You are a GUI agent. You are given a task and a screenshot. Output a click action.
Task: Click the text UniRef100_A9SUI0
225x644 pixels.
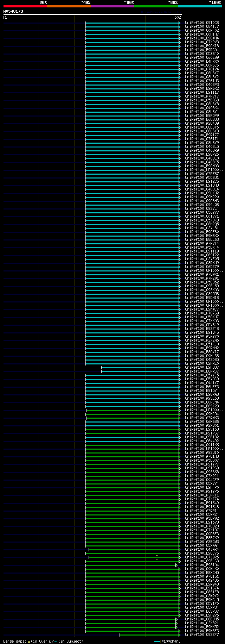pos(202,453)
